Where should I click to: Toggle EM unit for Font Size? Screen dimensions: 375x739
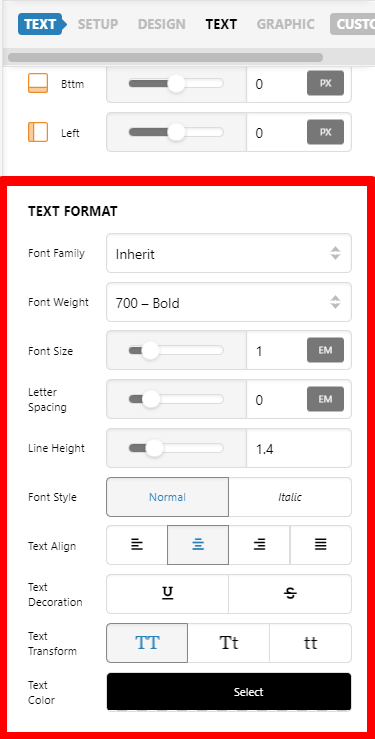pos(326,350)
